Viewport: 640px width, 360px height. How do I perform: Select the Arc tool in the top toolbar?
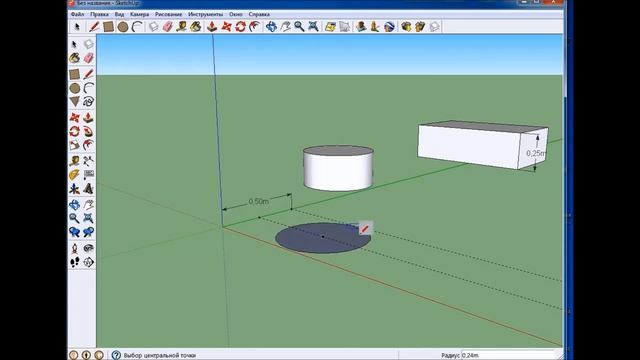pos(137,27)
